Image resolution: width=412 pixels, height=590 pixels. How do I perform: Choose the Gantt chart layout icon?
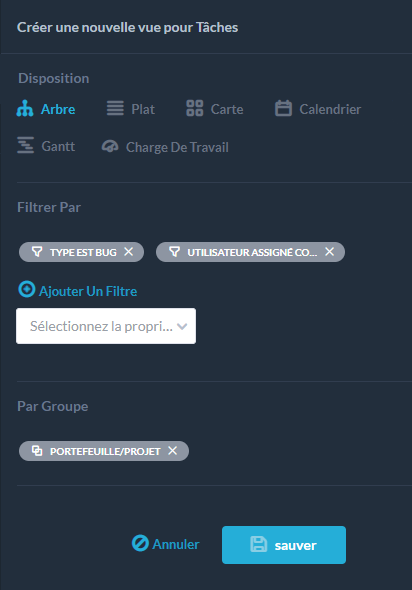[x=26, y=145]
